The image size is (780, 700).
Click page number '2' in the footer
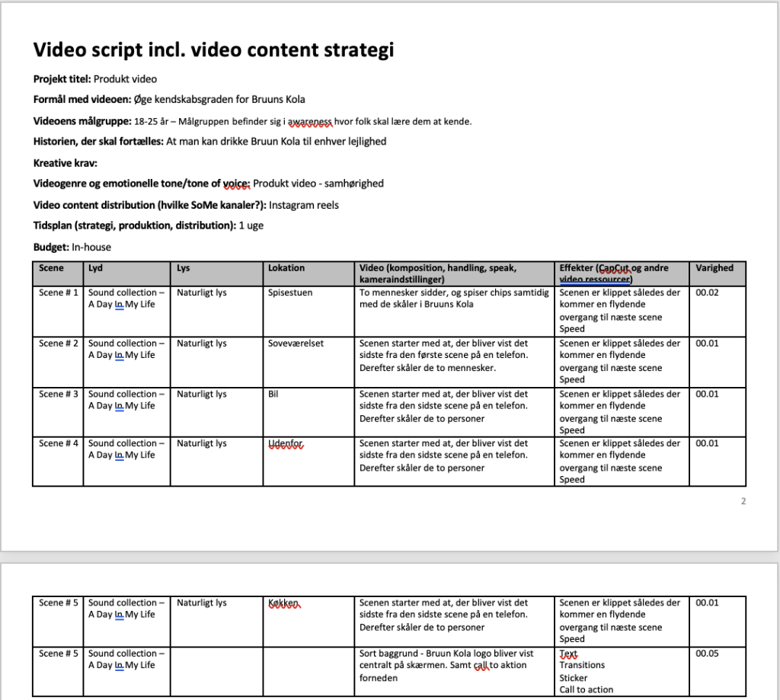[x=743, y=501]
